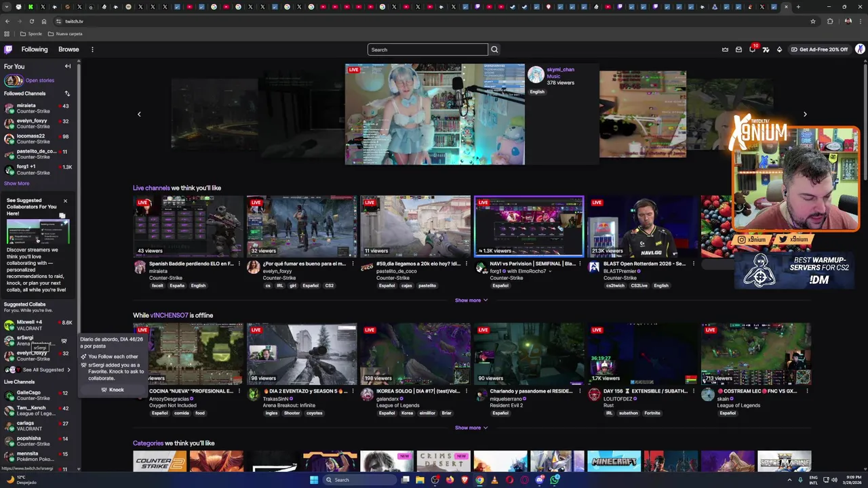
Task: Open locomass22 channel in sidebar
Action: pos(38,138)
